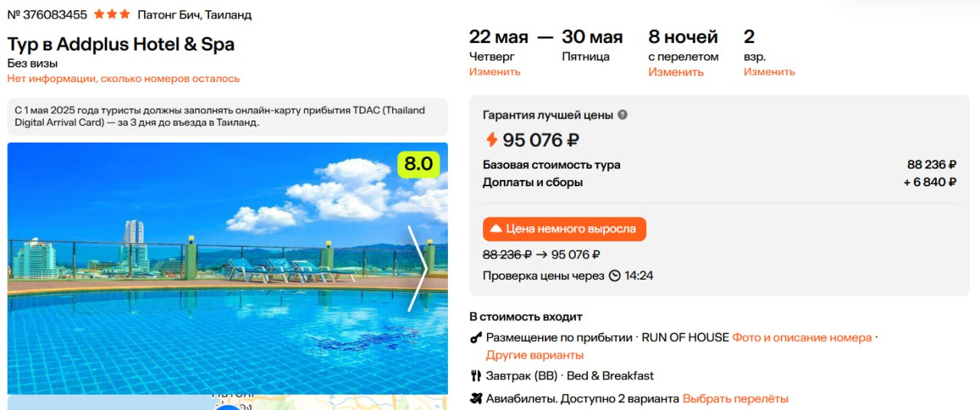Viewport: 980px width, 410px height.
Task: Click the Цена немного выросла badge
Action: pos(564,229)
